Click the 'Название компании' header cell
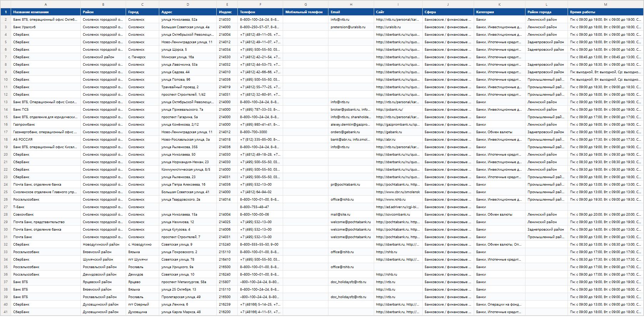This screenshot has width=644, height=322. click(x=46, y=12)
